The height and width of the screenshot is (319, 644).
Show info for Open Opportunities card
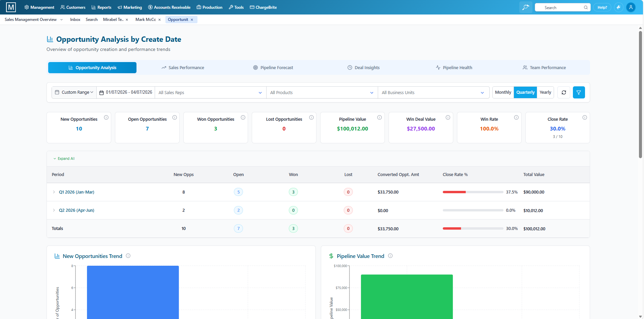175,117
